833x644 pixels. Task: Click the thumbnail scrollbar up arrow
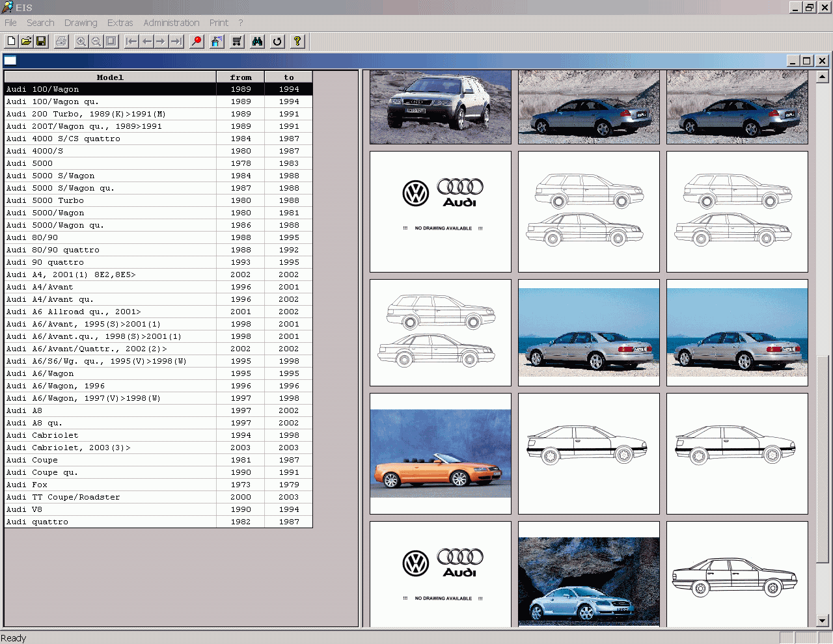tap(822, 77)
